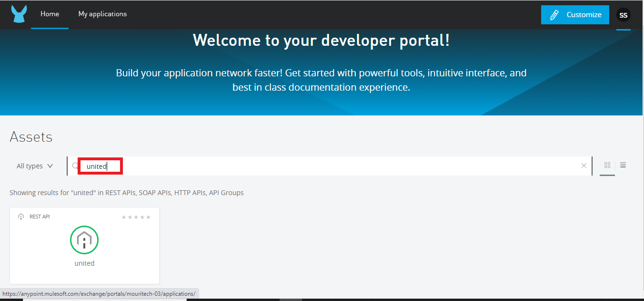The height and width of the screenshot is (301, 644).
Task: Click the pencil icon on Customize
Action: tap(554, 15)
